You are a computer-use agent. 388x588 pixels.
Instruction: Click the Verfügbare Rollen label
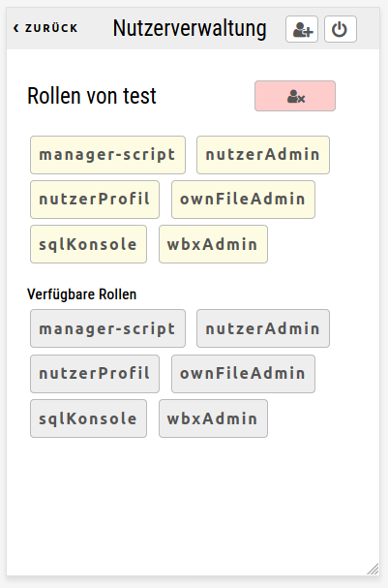coord(81,294)
